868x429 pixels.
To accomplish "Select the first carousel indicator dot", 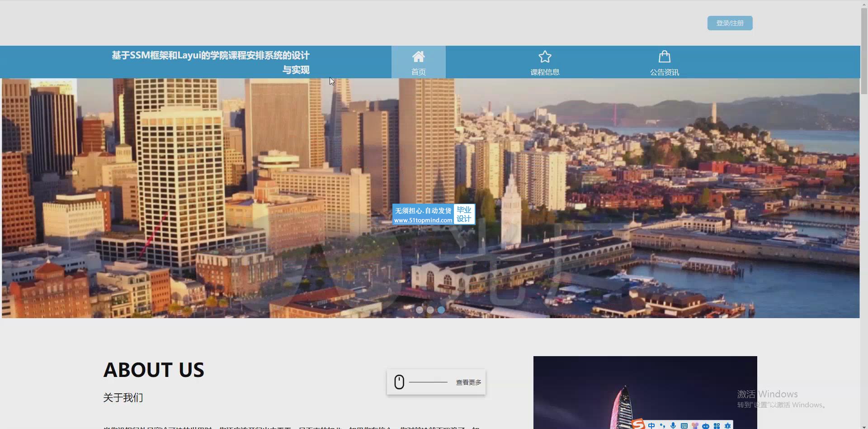I will tap(420, 310).
